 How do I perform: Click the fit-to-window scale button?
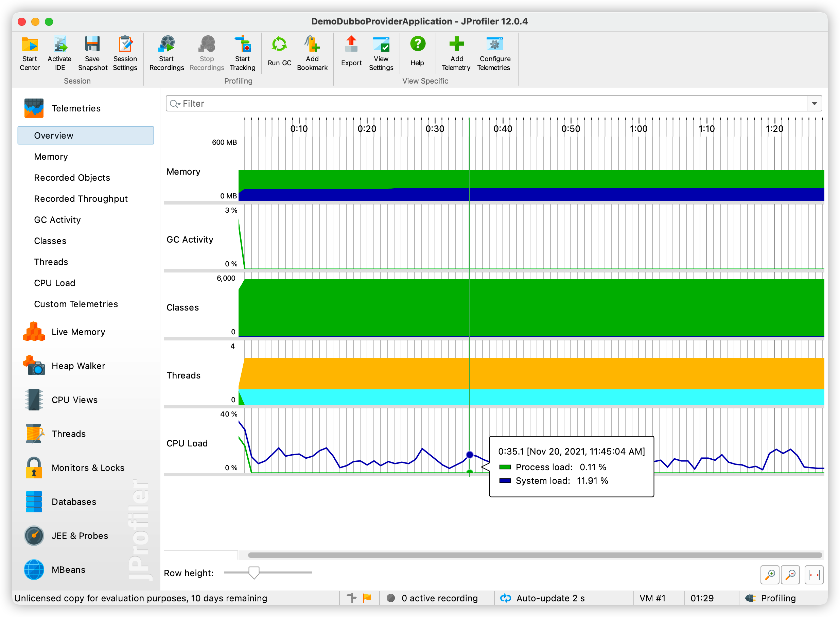click(814, 575)
